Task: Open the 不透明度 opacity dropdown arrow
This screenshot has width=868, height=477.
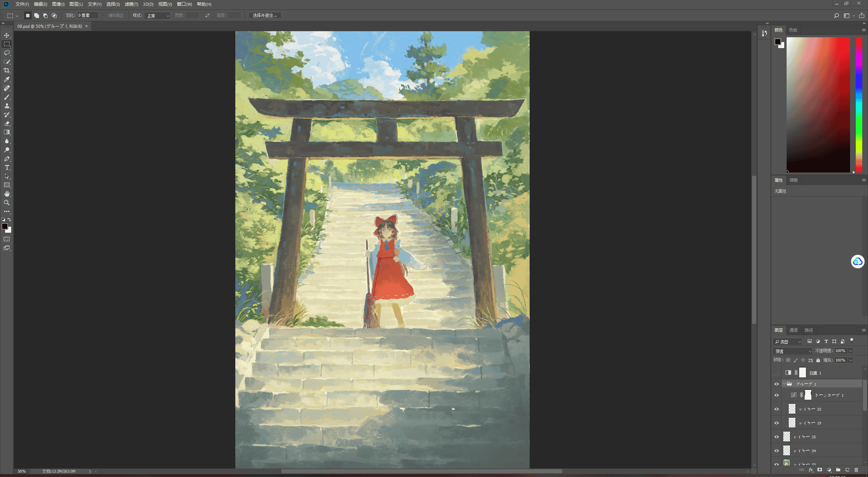Action: 851,351
